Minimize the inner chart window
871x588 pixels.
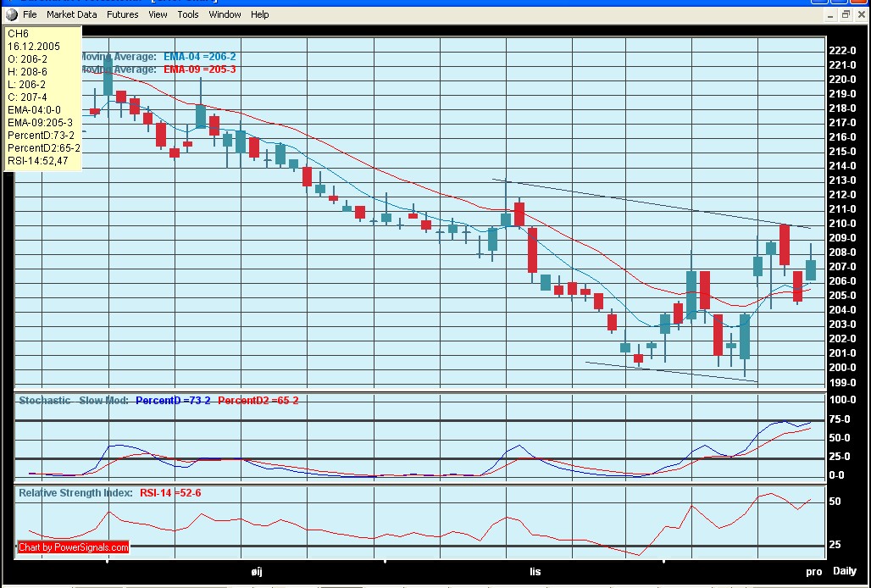point(829,15)
